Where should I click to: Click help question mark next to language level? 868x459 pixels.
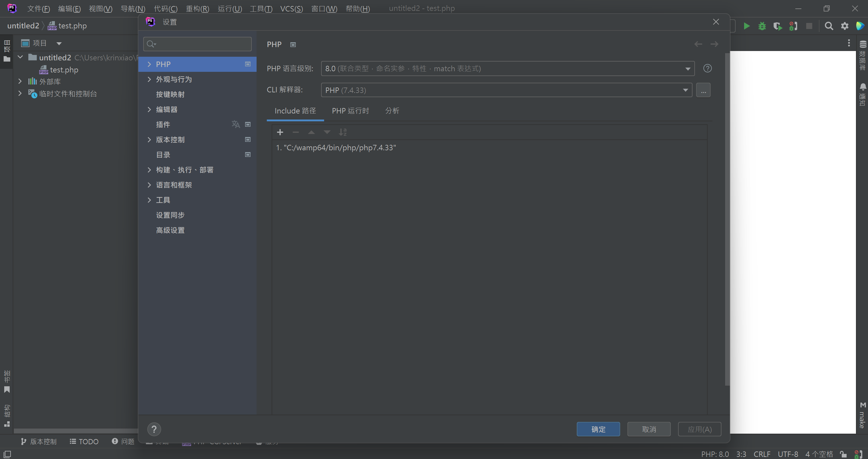(707, 69)
